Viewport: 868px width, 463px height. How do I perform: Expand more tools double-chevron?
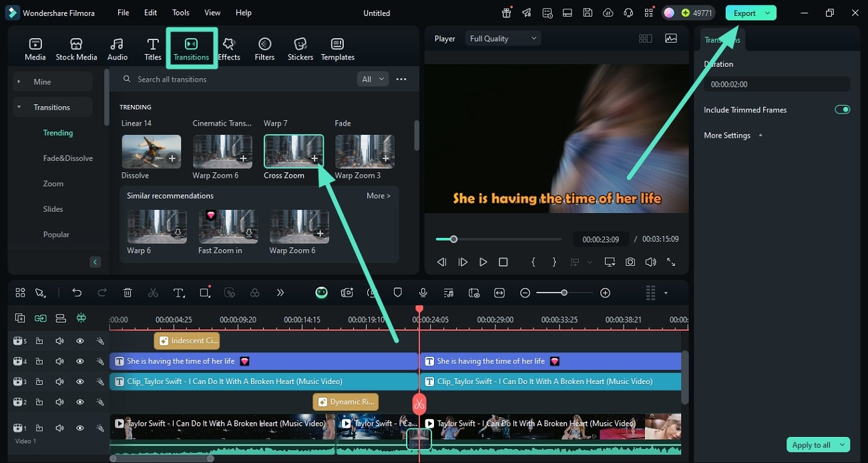point(280,293)
